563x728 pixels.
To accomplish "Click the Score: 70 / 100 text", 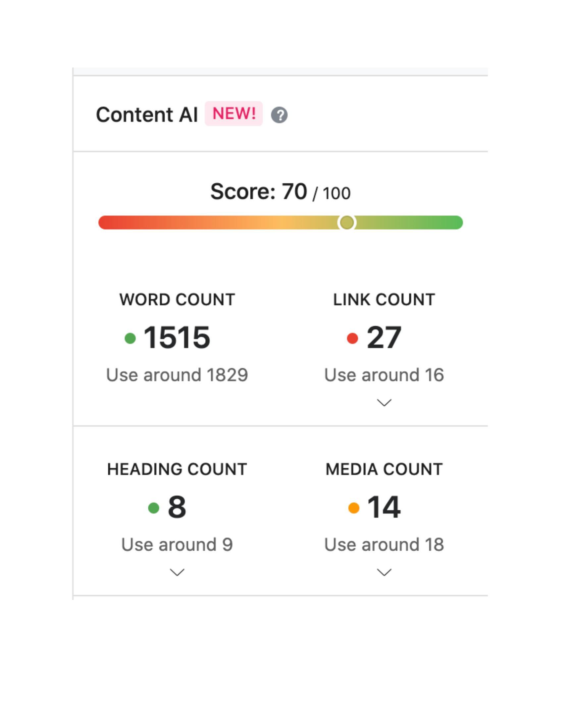I will coord(281,192).
